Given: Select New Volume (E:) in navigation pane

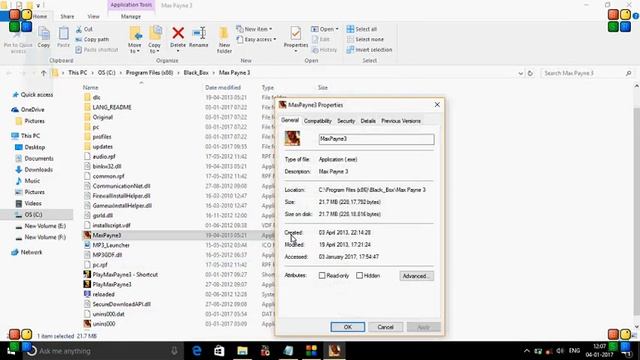Looking at the screenshot, I should (x=45, y=226).
